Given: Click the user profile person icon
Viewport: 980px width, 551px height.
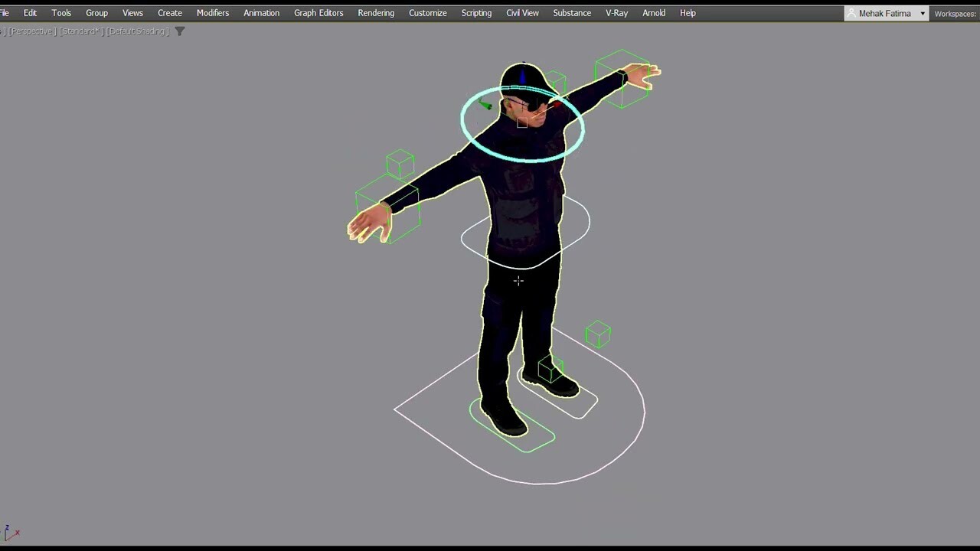Looking at the screenshot, I should tap(850, 12).
